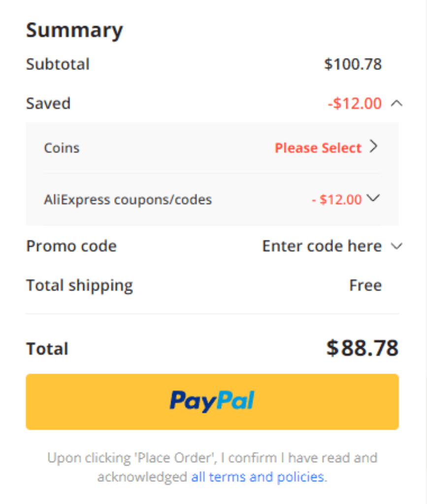Click the PayPal payment button
The height and width of the screenshot is (504, 427).
tap(212, 402)
